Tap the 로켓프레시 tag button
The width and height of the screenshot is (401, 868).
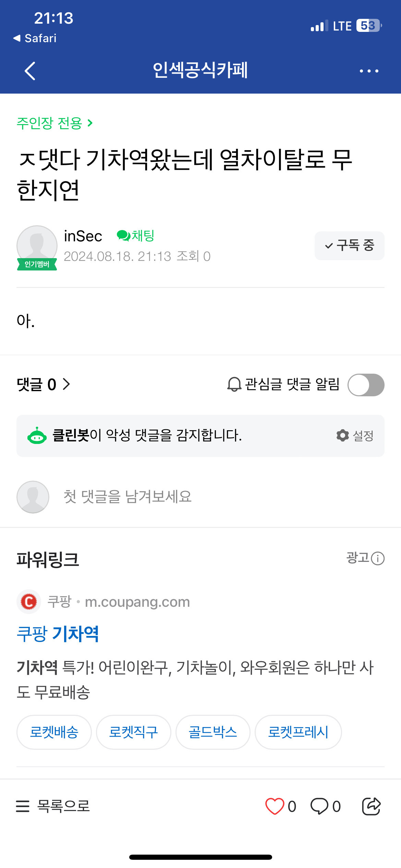point(298,732)
